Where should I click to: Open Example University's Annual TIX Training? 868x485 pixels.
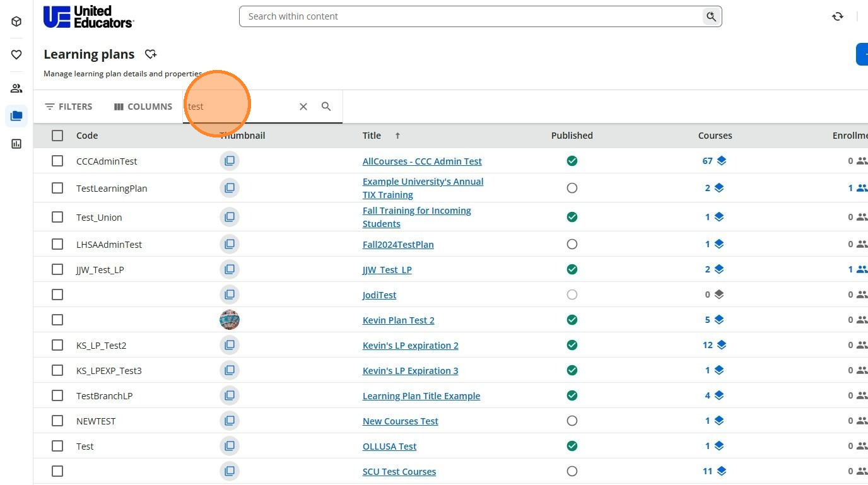[423, 188]
